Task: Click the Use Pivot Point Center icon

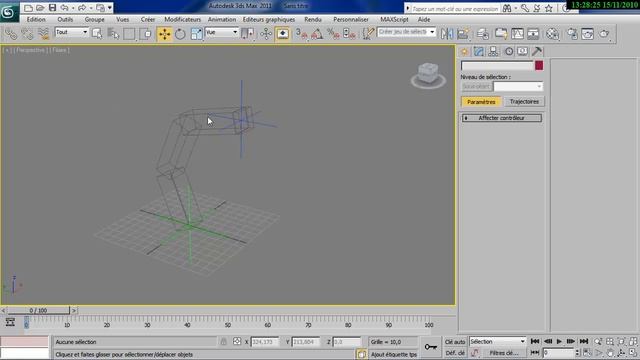Action: click(248, 34)
